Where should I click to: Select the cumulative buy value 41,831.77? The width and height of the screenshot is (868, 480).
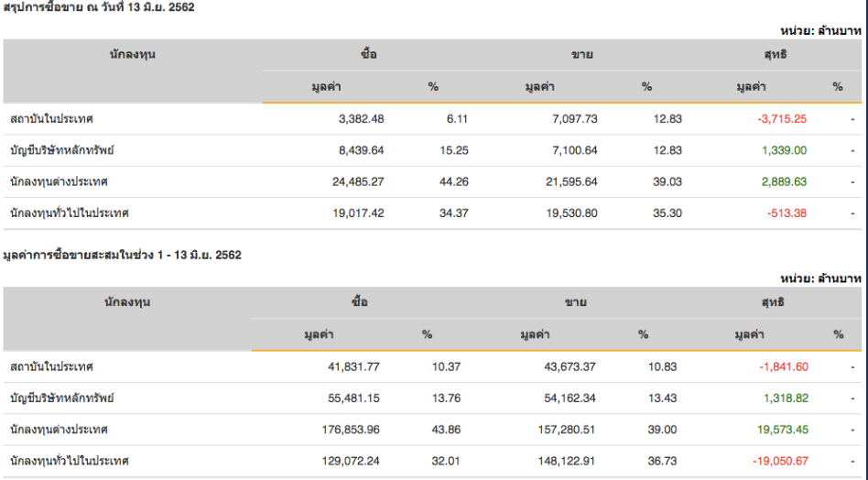tap(348, 366)
